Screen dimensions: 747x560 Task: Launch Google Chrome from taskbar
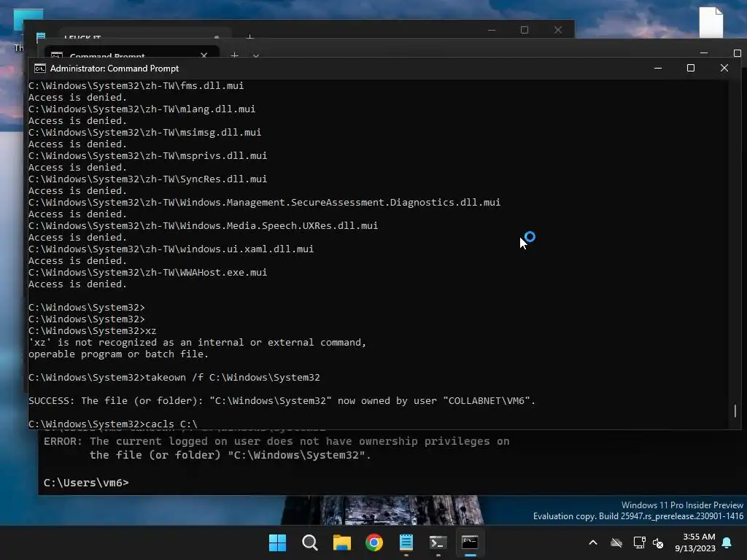pyautogui.click(x=374, y=542)
